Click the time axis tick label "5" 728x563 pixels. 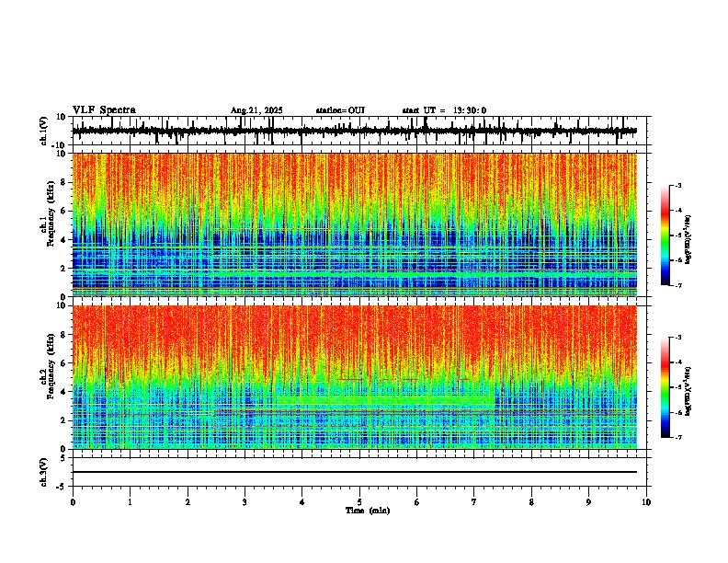click(359, 502)
